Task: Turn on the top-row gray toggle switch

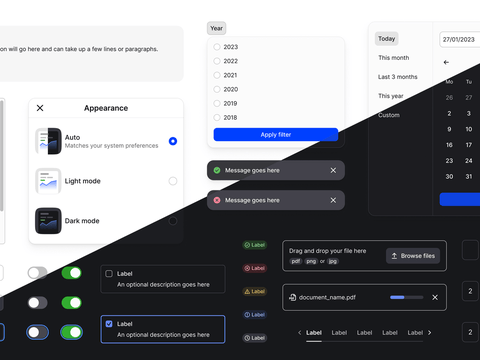Action: [x=38, y=273]
